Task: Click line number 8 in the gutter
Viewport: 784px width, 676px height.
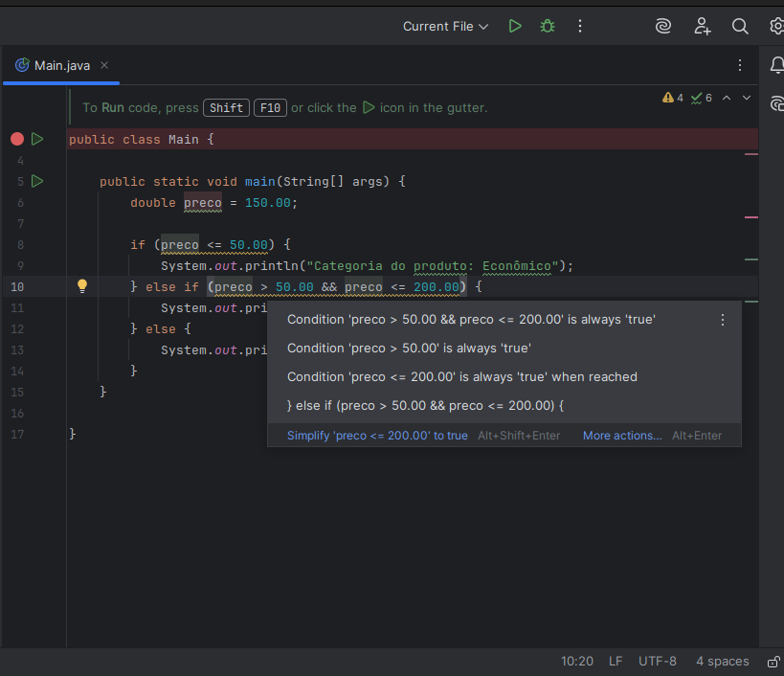Action: [x=20, y=245]
